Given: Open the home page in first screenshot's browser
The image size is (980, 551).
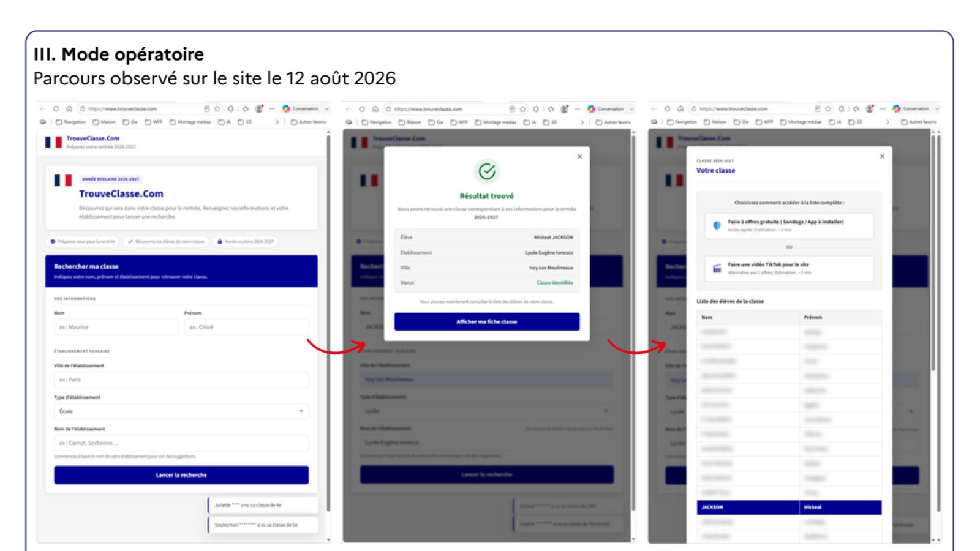Looking at the screenshot, I should tap(69, 109).
